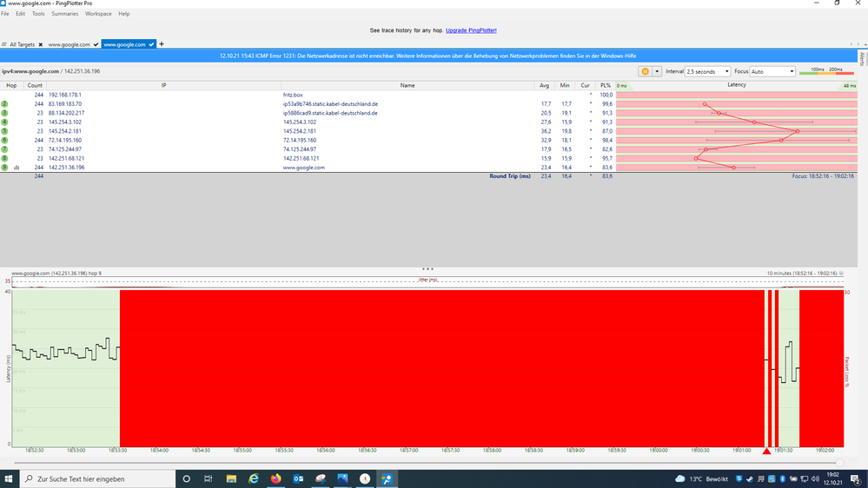The width and height of the screenshot is (868, 488).
Task: Open the Bluetooth system tray icon
Action: click(783, 478)
